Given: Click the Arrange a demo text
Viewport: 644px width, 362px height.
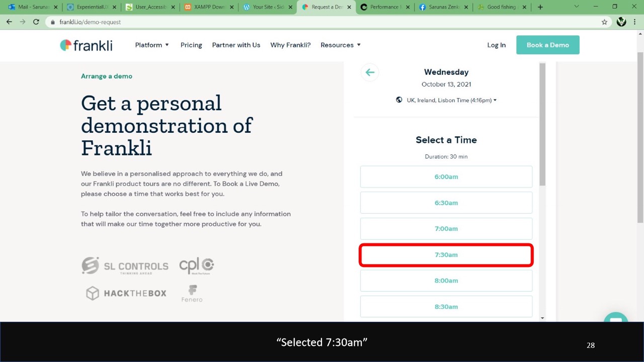Looking at the screenshot, I should pyautogui.click(x=107, y=76).
